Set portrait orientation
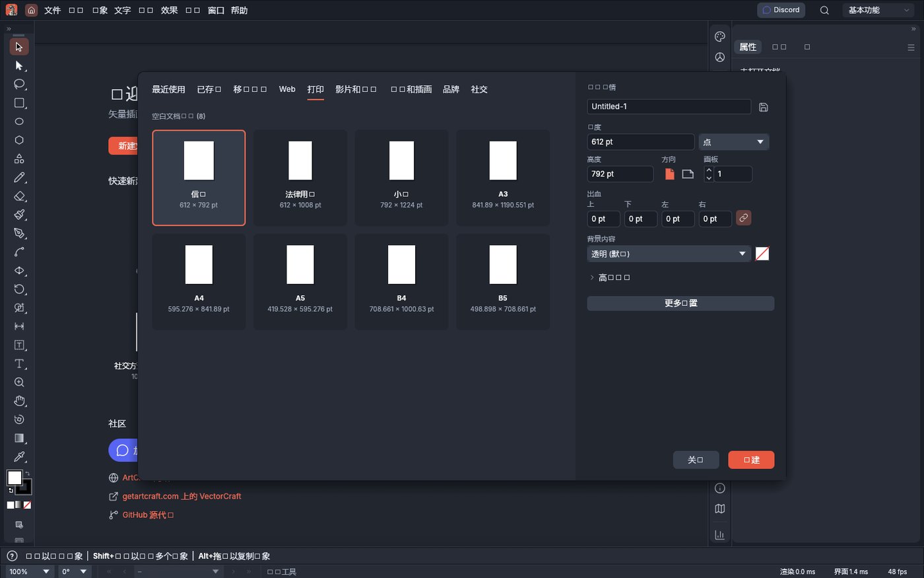This screenshot has width=924, height=578. 670,174
